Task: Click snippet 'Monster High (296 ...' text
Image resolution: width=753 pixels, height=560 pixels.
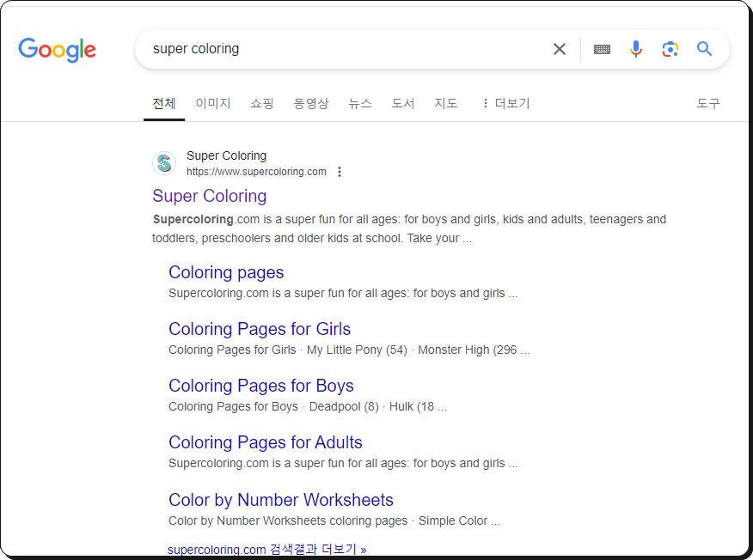Action: (474, 350)
